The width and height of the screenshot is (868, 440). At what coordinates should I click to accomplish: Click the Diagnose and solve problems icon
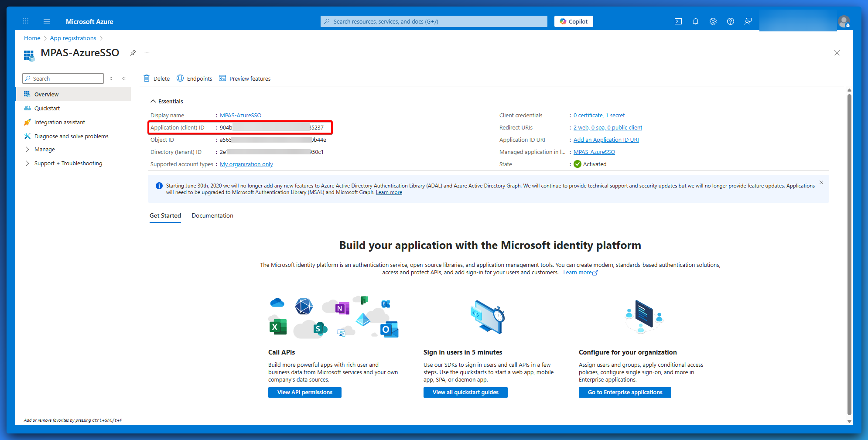[x=27, y=136]
